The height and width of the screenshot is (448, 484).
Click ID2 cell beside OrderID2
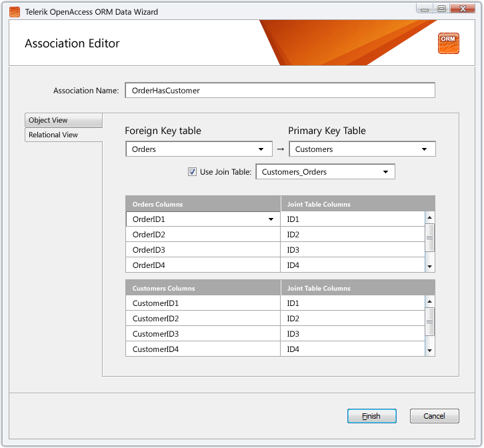353,235
